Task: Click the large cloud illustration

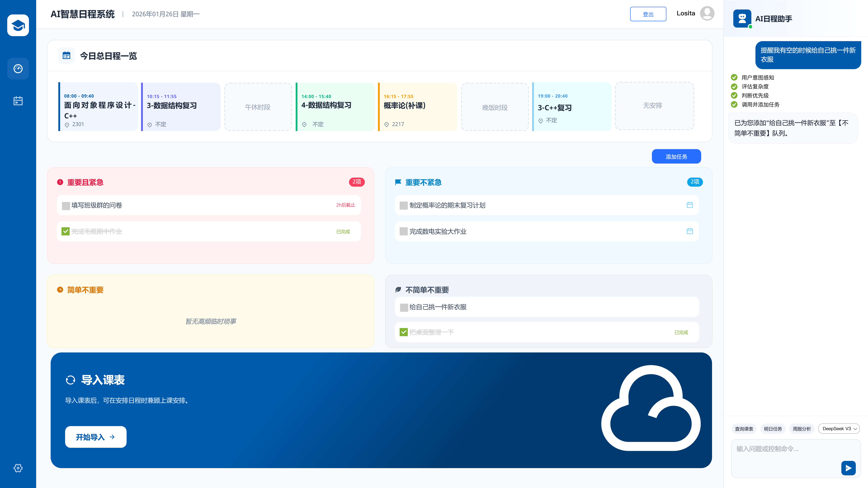Action: [651, 408]
